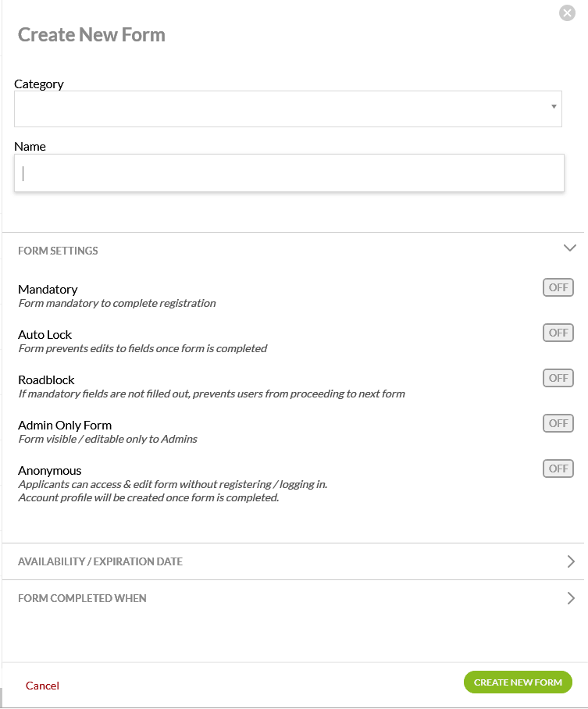Screen dimensions: 588x709
Task: Expand the Form Completed When chevron
Action: (571, 598)
